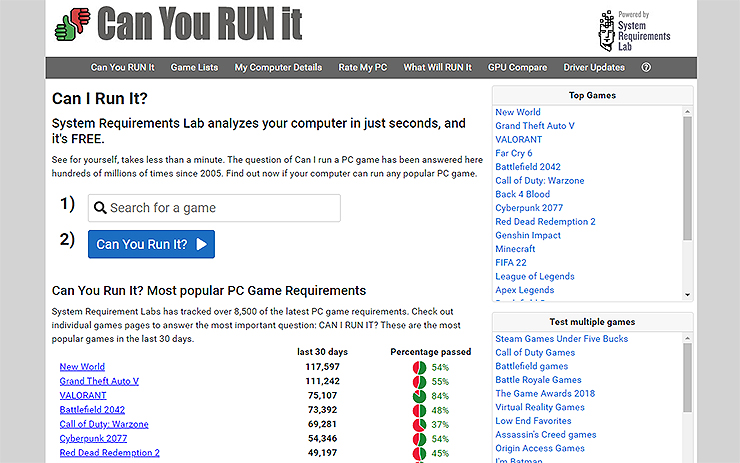Open Grand Theft Auto V in popular table
Viewport: 740px width, 463px height.
click(99, 381)
